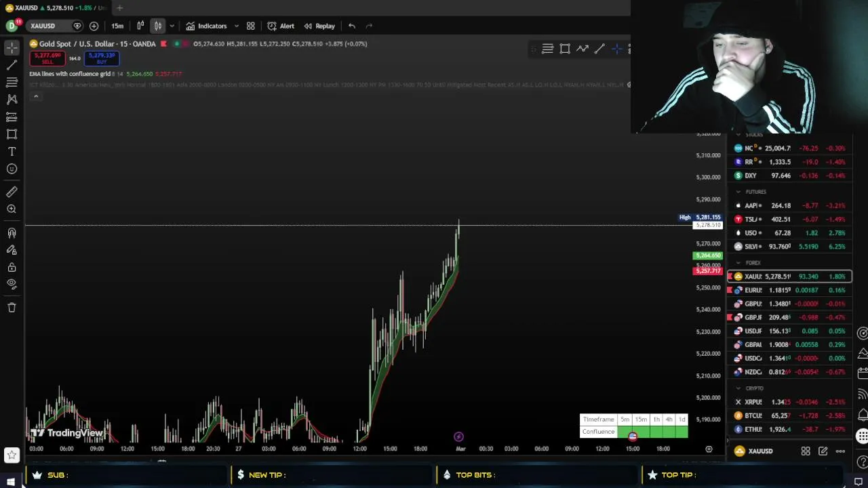The height and width of the screenshot is (488, 868).
Task: Open a new browser tab with plus
Action: [x=119, y=7]
